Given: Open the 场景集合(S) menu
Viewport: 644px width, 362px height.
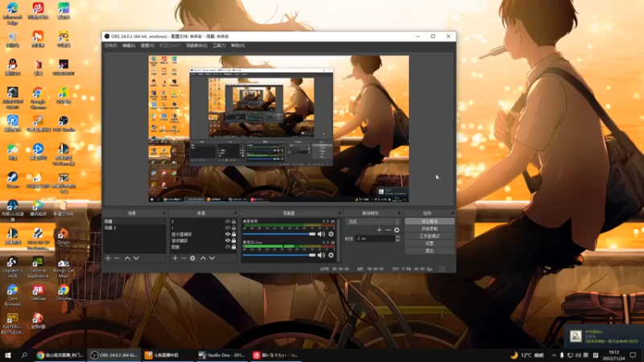Looking at the screenshot, I should click(196, 46).
